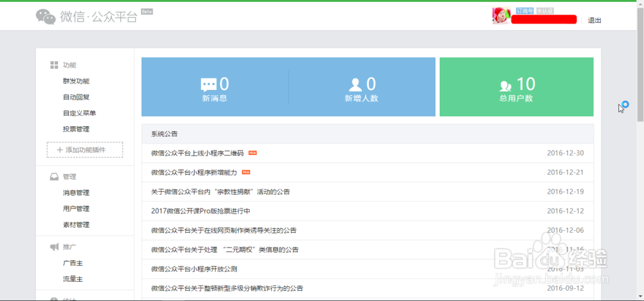The width and height of the screenshot is (644, 301).
Task: Click the date 2016-12-30
Action: pos(565,153)
